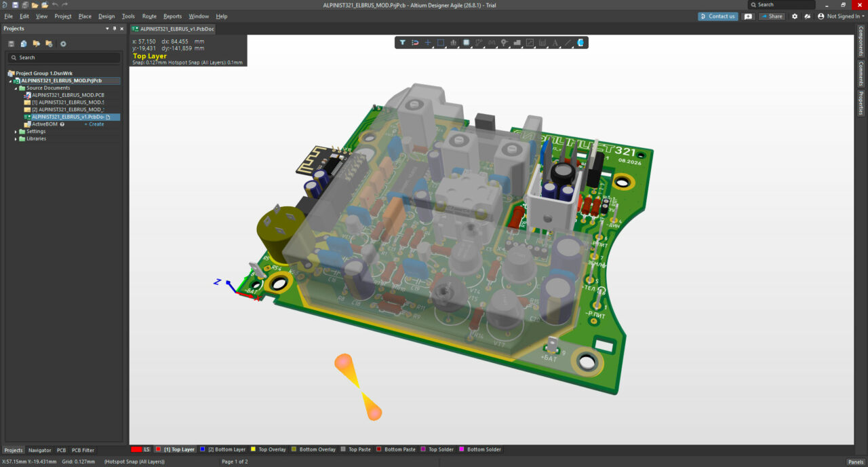Expand the Libraries folder
This screenshot has height=467, width=868.
click(x=16, y=138)
